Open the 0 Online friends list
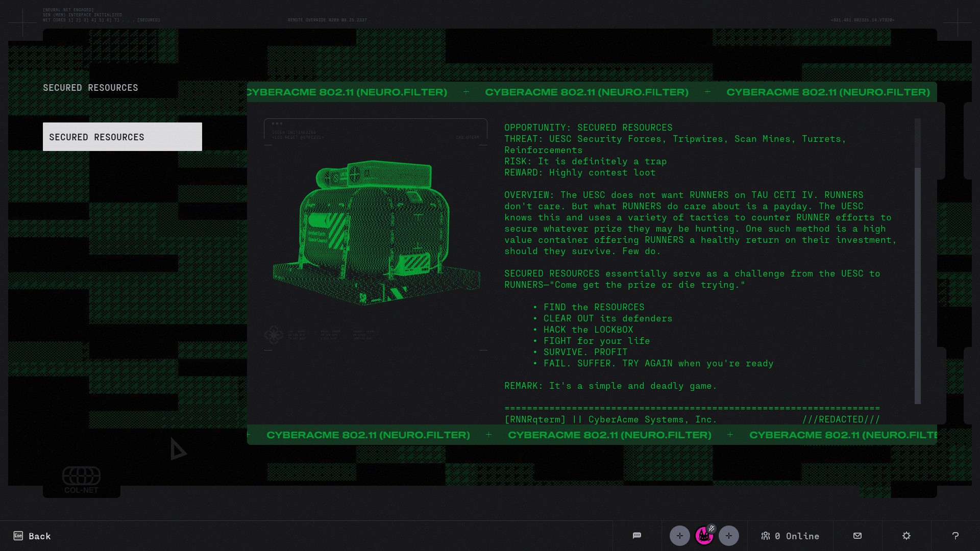This screenshot has width=980, height=551. pyautogui.click(x=790, y=536)
